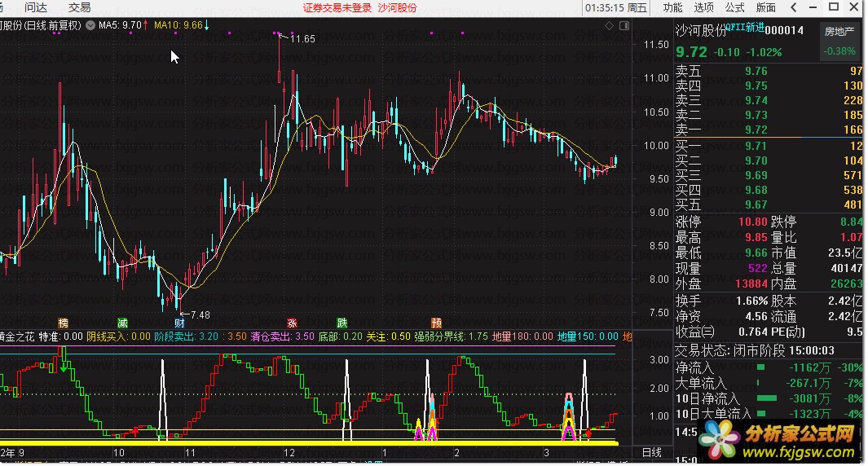The image size is (868, 466).
Task: Click the 净资 4.56 value
Action: 756,317
